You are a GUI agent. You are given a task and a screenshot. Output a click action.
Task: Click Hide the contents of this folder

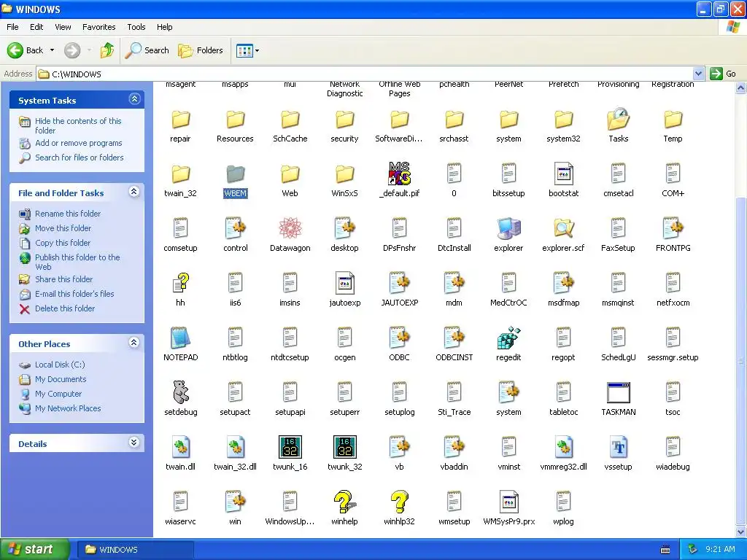78,125
